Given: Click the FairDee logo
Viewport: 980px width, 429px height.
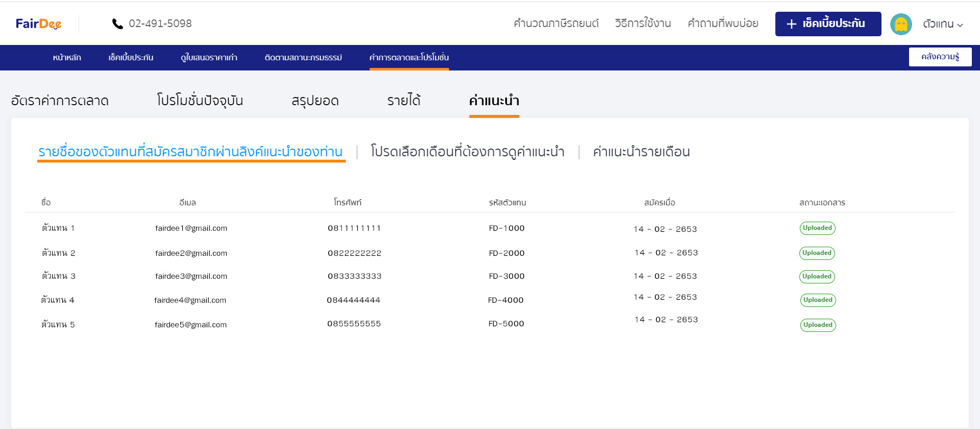Looking at the screenshot, I should pyautogui.click(x=39, y=23).
